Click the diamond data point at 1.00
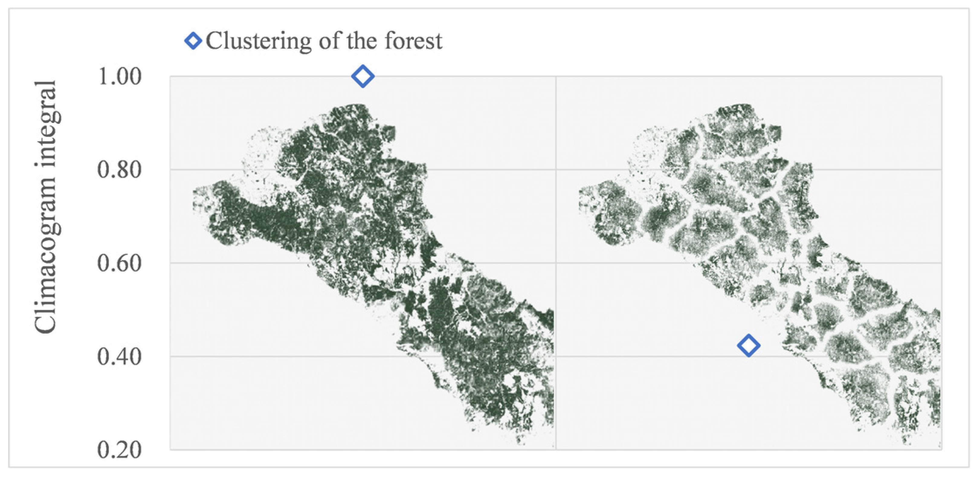This screenshot has width=980, height=477. 363,76
